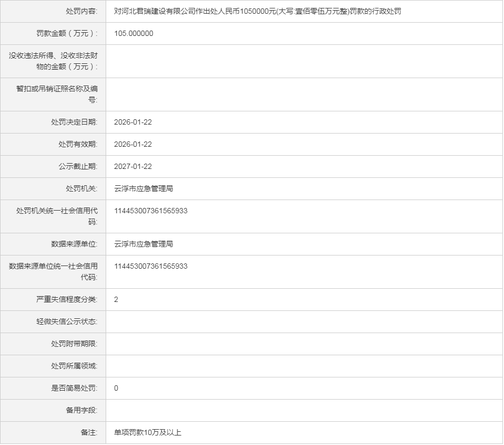This screenshot has width=504, height=445.
Task: Click 云浮市应急管理局 in the 数据来源单位 row
Action: pos(143,244)
